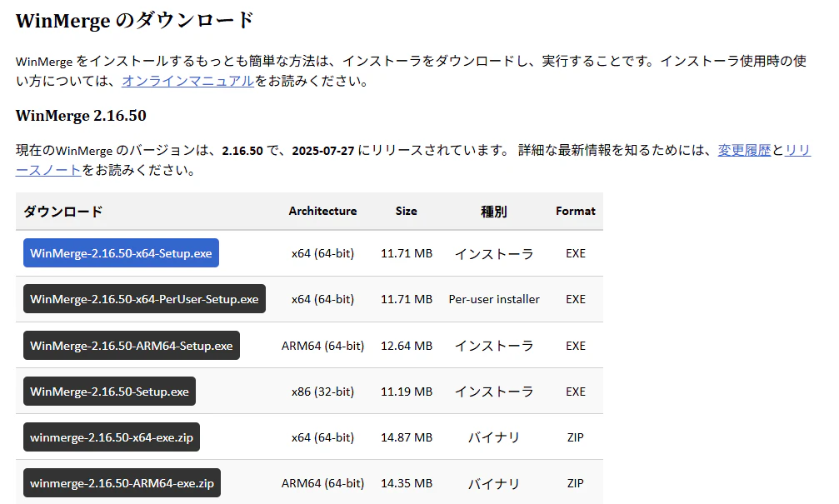Click the WinMerge のダウンロード heading
This screenshot has width=839, height=504.
click(x=135, y=20)
